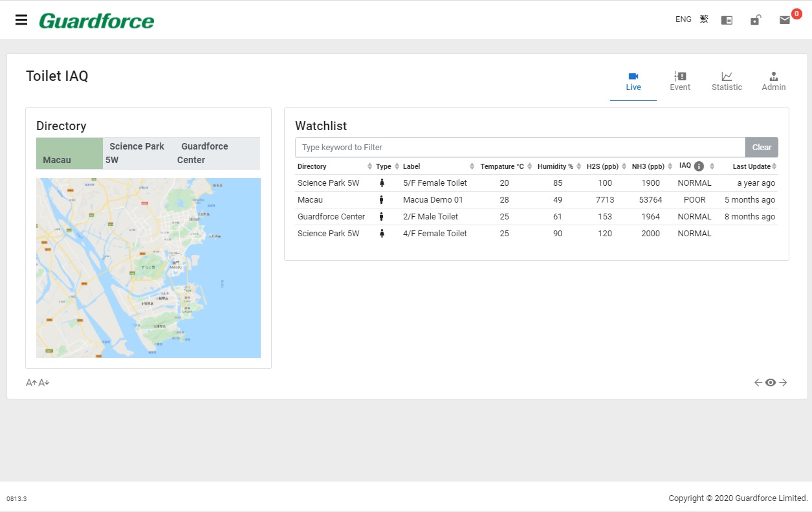812x512 pixels.
Task: Click the right arrow navigation icon
Action: (x=783, y=383)
